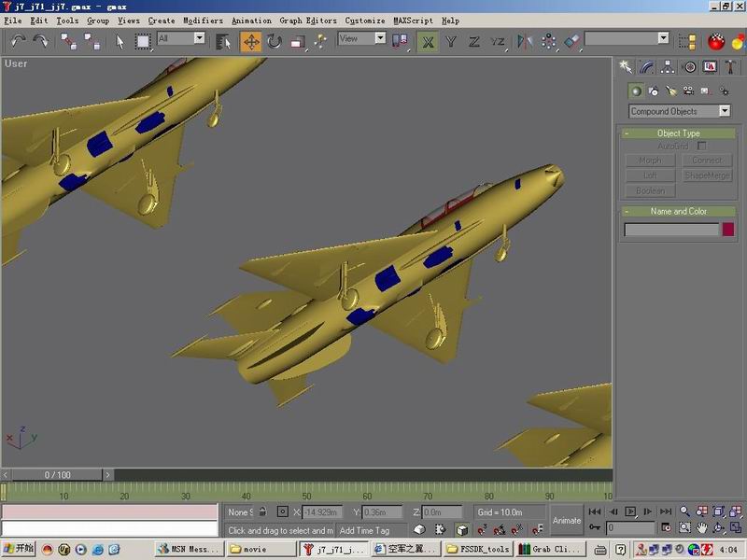Open the Modify panel tab icon

pos(646,66)
